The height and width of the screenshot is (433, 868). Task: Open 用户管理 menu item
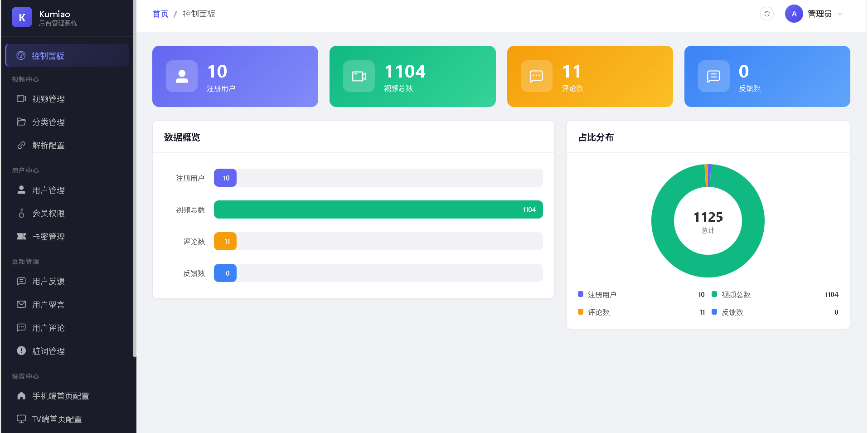(x=67, y=190)
